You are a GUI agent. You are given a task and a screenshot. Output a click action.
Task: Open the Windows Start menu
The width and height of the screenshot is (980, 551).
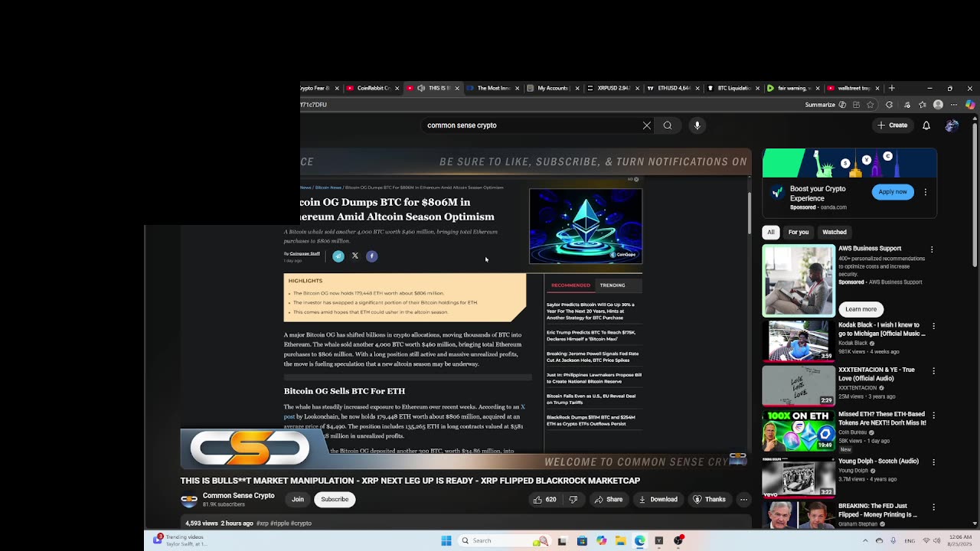pyautogui.click(x=446, y=540)
